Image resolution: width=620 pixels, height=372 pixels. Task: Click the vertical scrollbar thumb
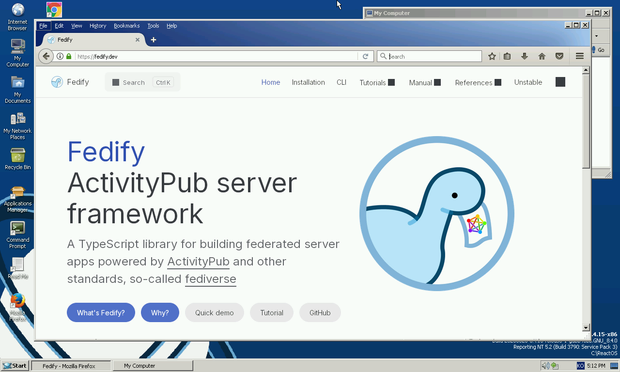pos(586,121)
